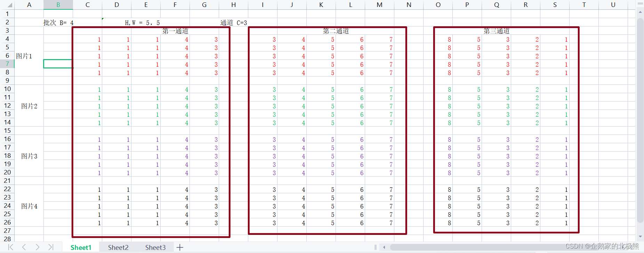Open the Sheet2 tab
644x253 pixels.
[x=118, y=247]
